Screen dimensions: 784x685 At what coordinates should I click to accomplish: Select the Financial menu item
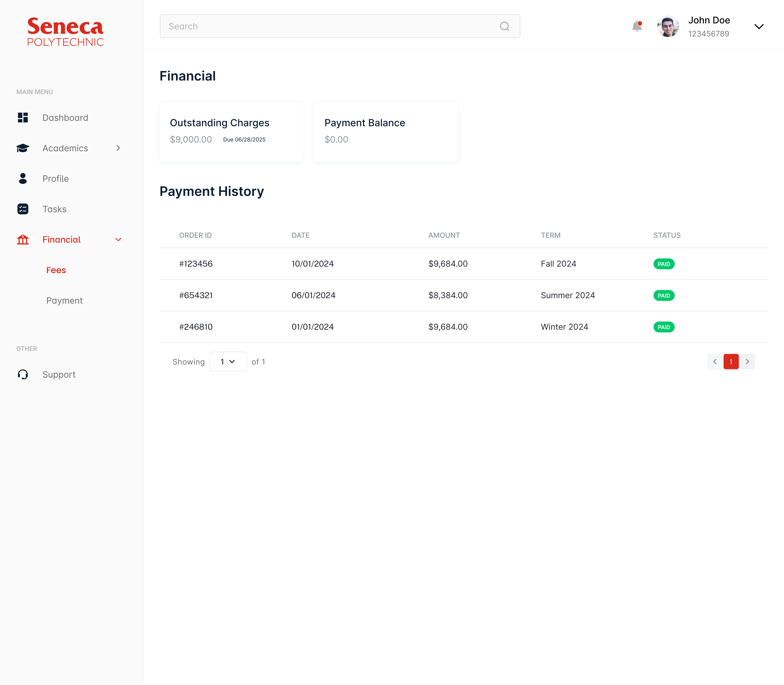click(x=62, y=240)
